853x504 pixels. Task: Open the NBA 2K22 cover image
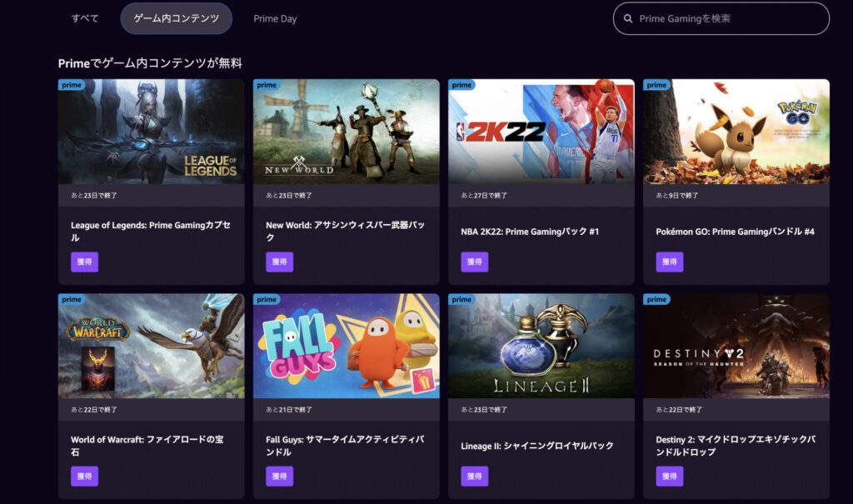(x=541, y=133)
